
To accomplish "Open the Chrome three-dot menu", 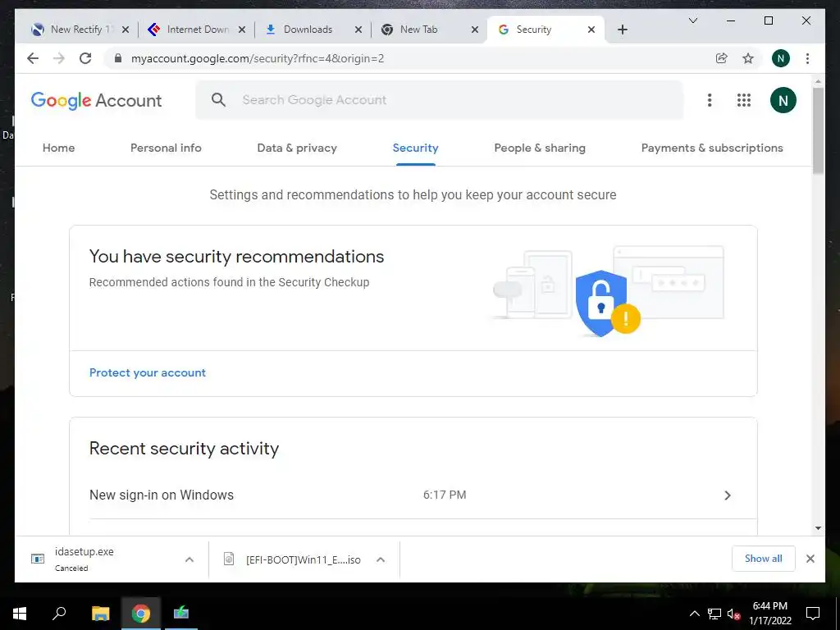I will point(807,58).
